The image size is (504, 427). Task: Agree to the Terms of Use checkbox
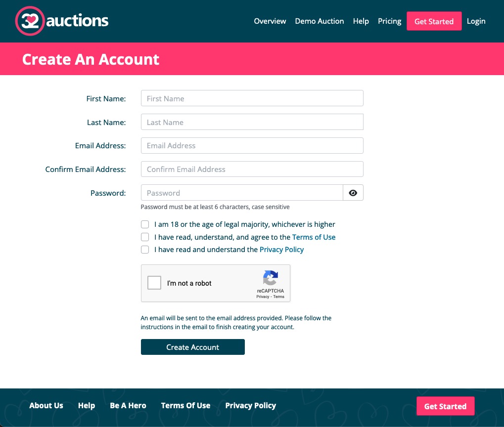(x=145, y=237)
